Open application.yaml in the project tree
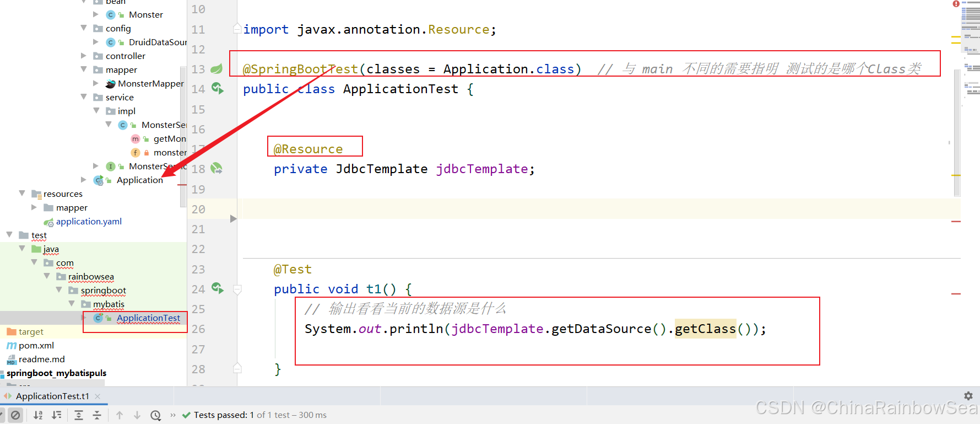 (x=89, y=221)
